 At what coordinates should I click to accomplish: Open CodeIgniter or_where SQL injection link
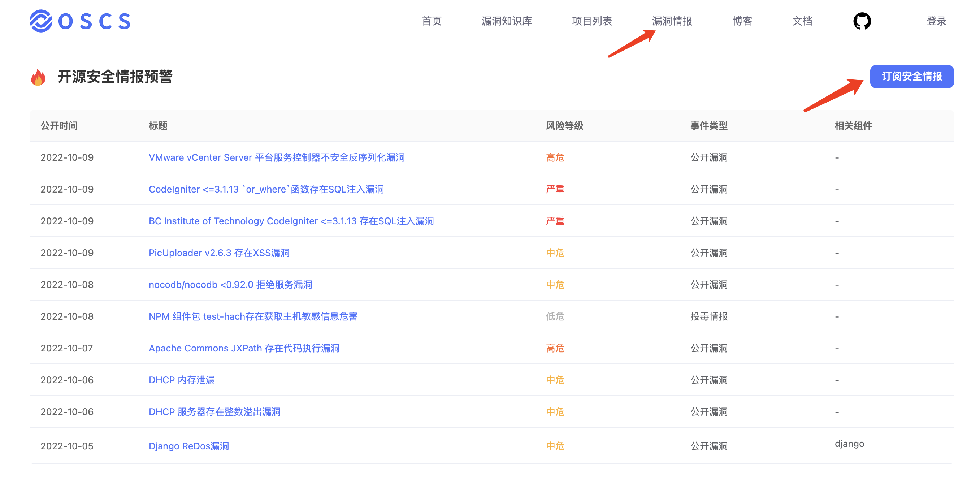tap(266, 189)
